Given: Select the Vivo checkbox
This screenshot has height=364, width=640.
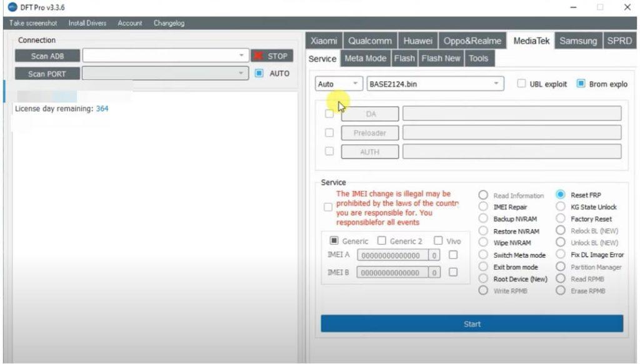Looking at the screenshot, I should pyautogui.click(x=439, y=241).
